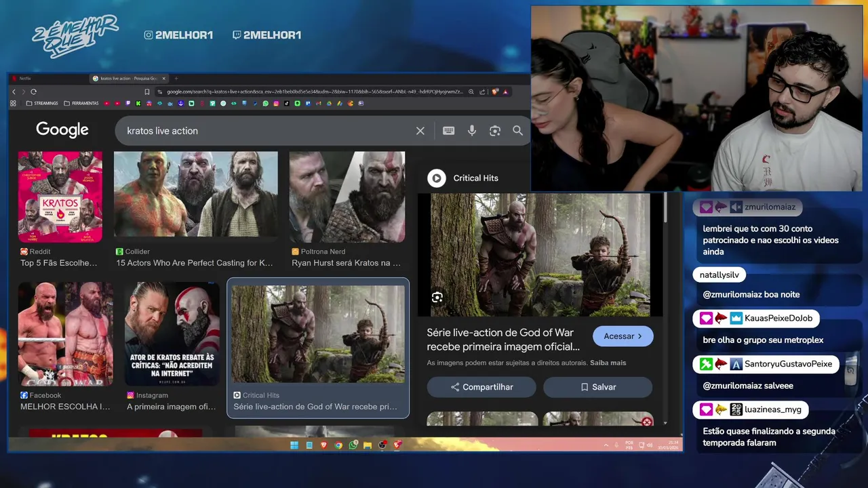Click chat username luazineas_myg

[x=772, y=409]
